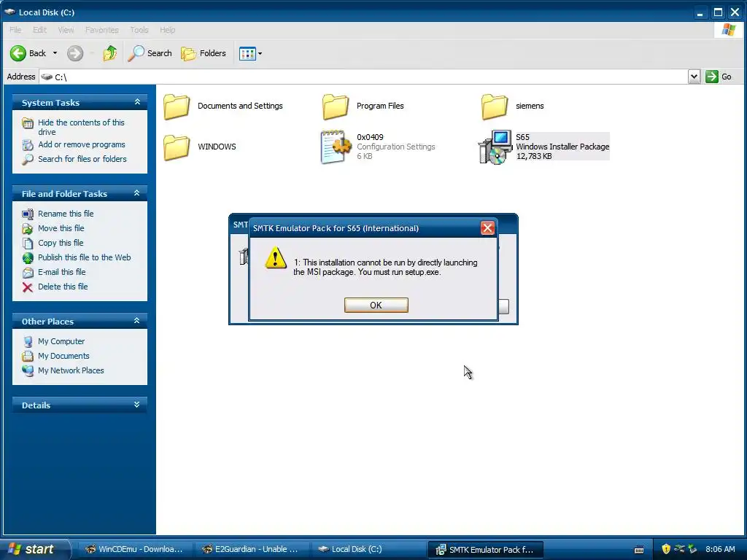Click the Rename this file icon
This screenshot has height=560, width=747.
pos(28,214)
